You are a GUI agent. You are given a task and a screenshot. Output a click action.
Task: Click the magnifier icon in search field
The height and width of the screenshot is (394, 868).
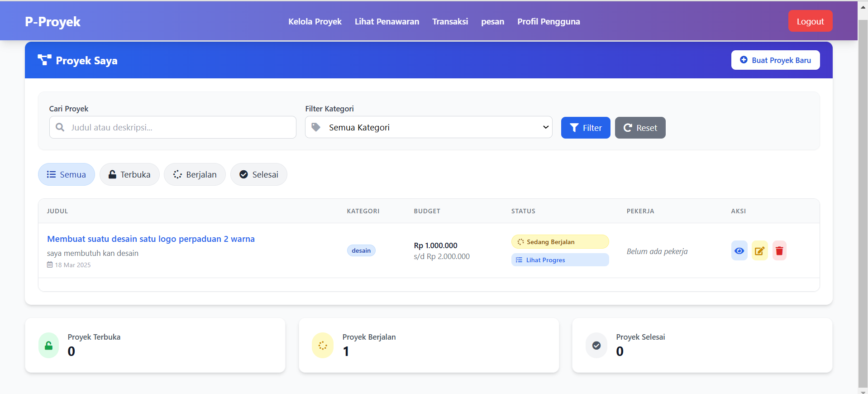[60, 127]
